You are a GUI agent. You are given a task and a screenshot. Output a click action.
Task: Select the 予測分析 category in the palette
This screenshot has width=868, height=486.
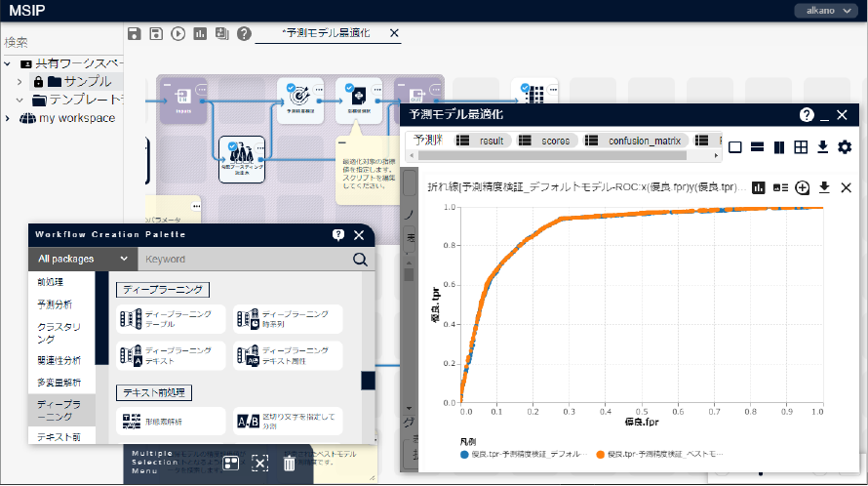click(55, 304)
